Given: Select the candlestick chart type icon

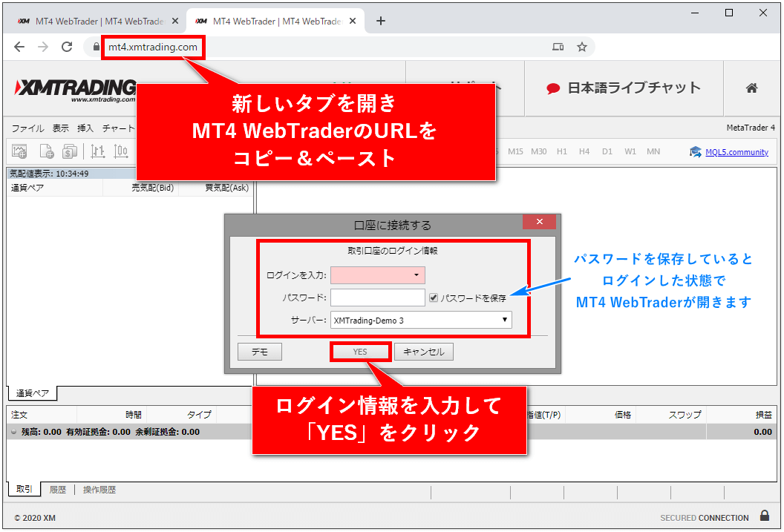Looking at the screenshot, I should coord(120,151).
